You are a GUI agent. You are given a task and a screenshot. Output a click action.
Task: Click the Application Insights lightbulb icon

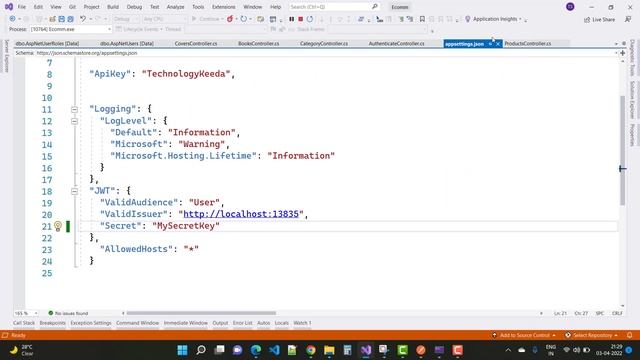(468, 19)
